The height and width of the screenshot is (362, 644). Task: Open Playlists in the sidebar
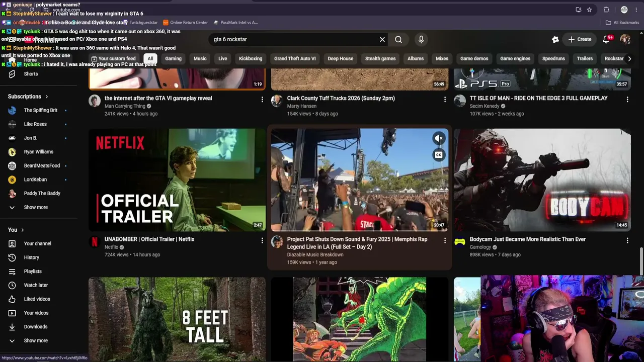click(x=33, y=271)
